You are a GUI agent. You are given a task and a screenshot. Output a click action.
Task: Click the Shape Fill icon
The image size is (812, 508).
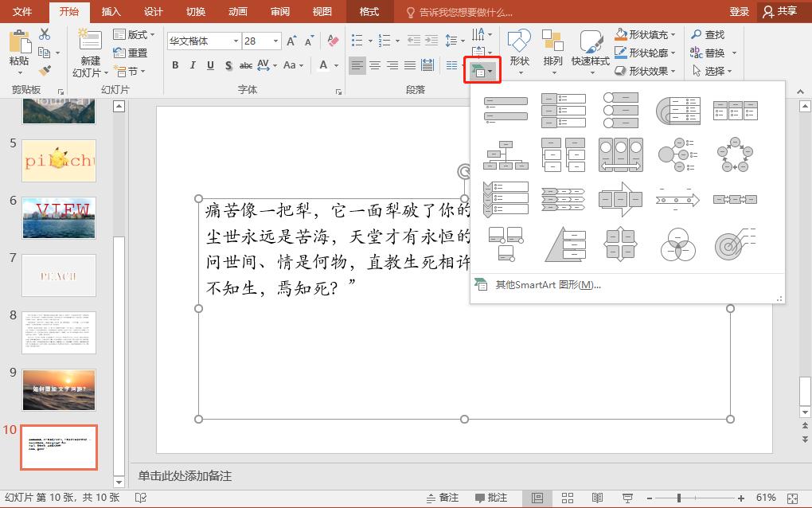click(x=623, y=34)
